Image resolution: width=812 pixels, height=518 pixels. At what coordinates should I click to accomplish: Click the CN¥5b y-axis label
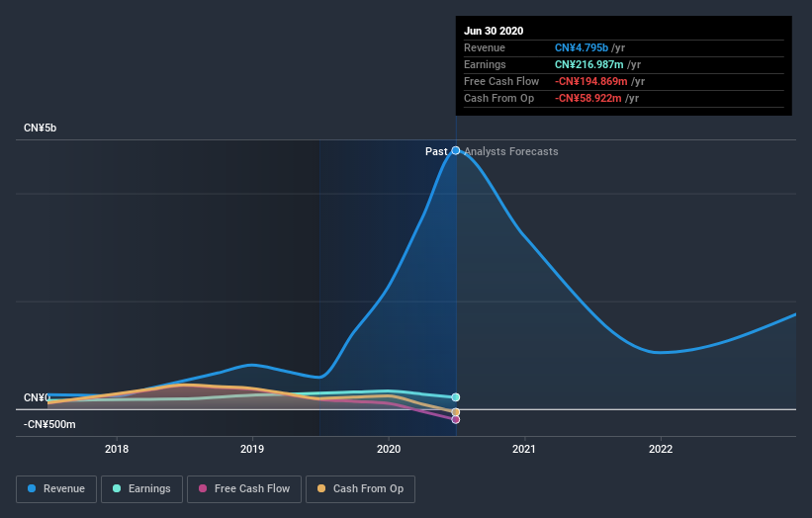coord(40,128)
